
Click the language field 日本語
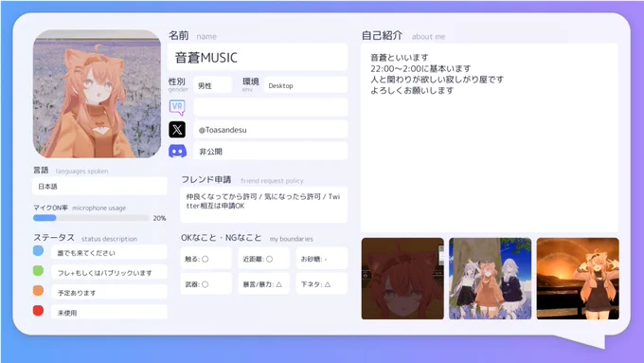99,186
